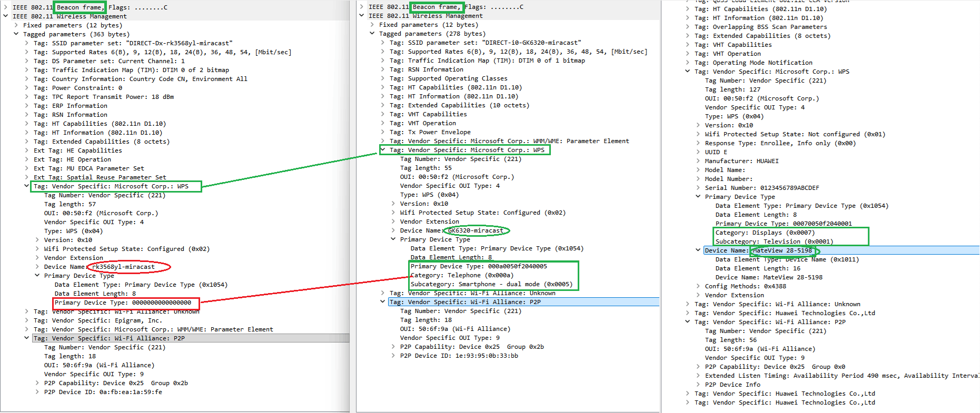Select the Spatial Reuse Parameter Set row
Screen dimensions: 980x413
pyautogui.click(x=100, y=177)
